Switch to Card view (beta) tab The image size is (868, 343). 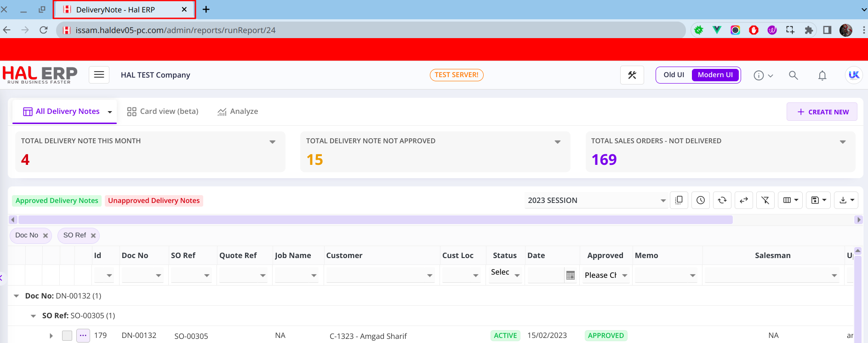coord(163,112)
